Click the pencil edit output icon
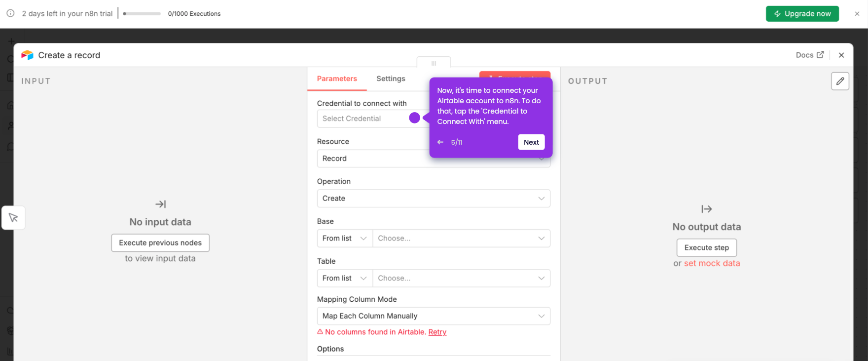This screenshot has height=361, width=868. pos(840,81)
